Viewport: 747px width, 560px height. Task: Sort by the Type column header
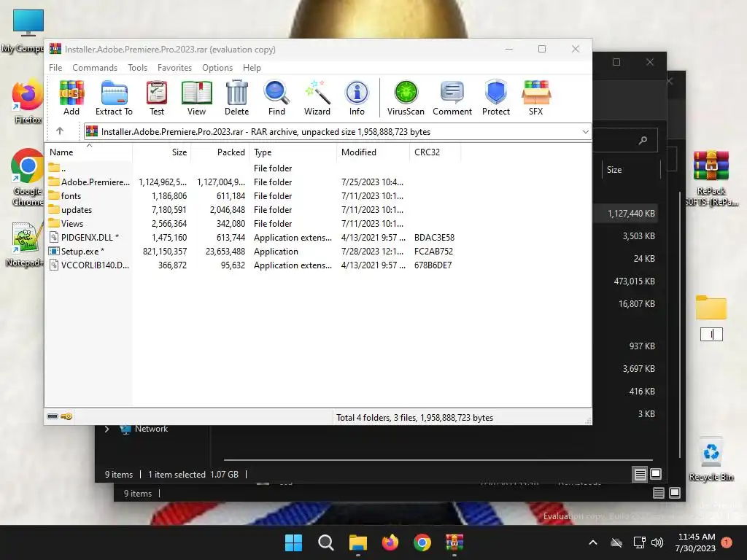[x=293, y=152]
